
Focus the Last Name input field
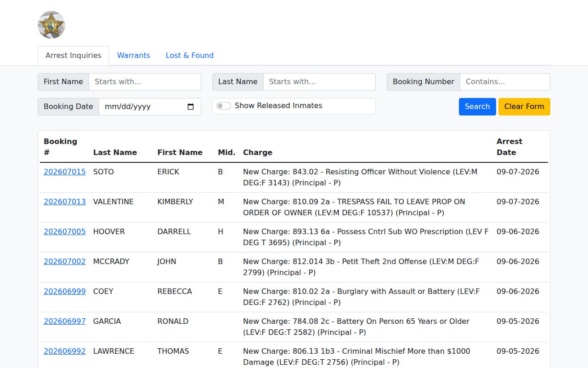[319, 82]
